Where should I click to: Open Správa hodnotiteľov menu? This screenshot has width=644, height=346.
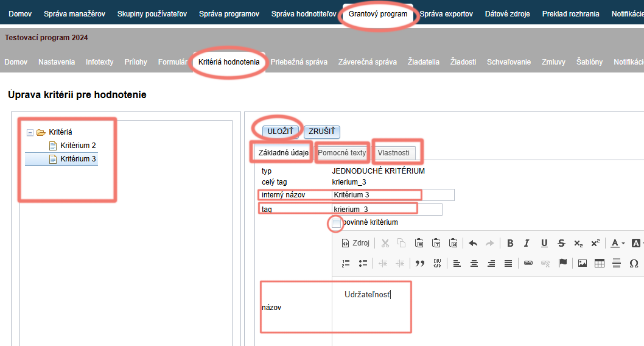(x=304, y=14)
